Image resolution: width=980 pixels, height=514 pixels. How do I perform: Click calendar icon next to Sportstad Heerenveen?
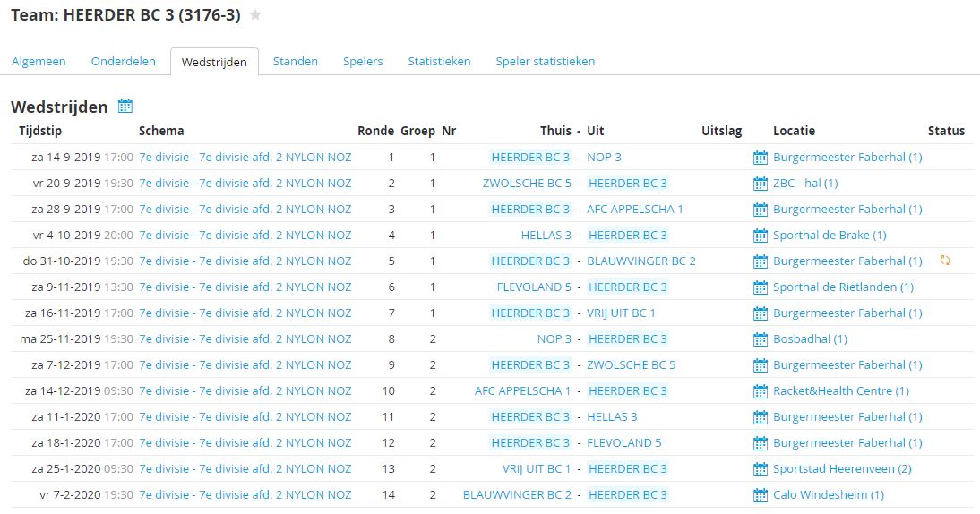[x=761, y=469]
